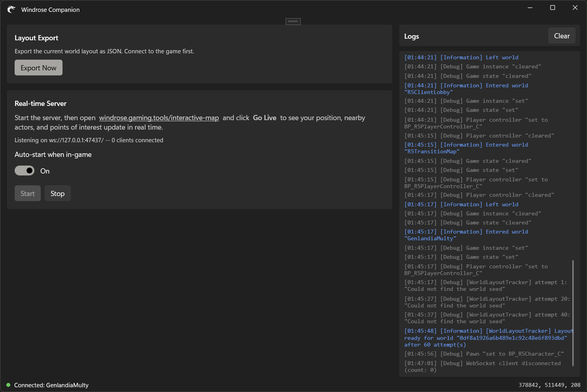Select the Real-time Server heading
This screenshot has width=587, height=392.
click(40, 104)
